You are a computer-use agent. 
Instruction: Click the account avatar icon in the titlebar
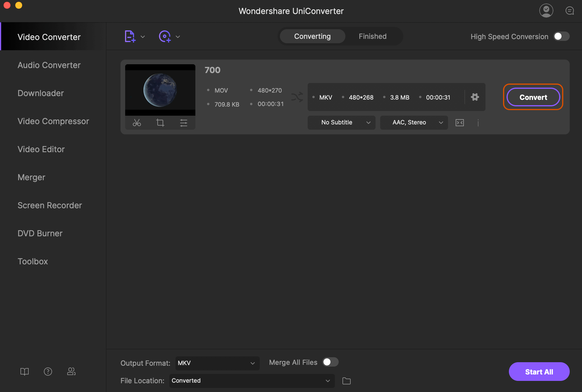tap(546, 11)
